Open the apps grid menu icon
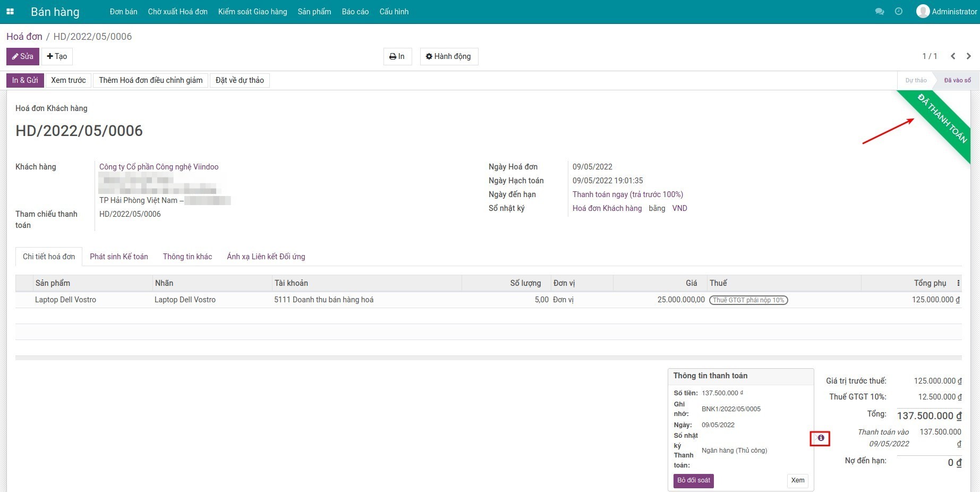This screenshot has height=492, width=980. 10,12
